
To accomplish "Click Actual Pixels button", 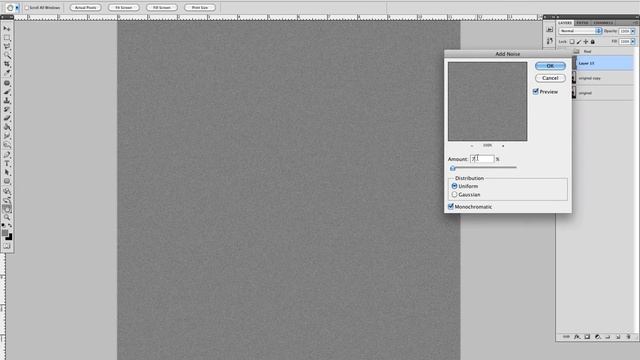I will click(x=85, y=7).
